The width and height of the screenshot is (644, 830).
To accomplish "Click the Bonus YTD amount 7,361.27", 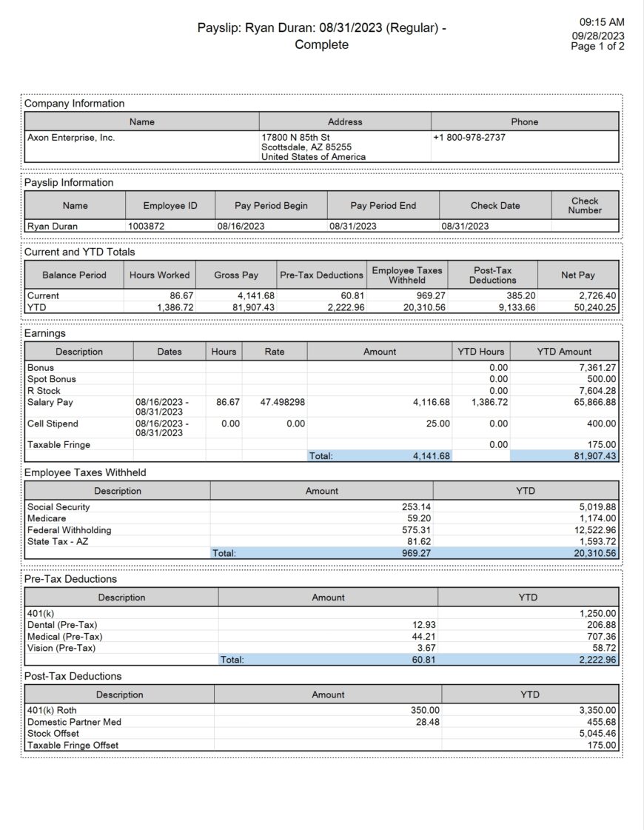I will pyautogui.click(x=597, y=367).
